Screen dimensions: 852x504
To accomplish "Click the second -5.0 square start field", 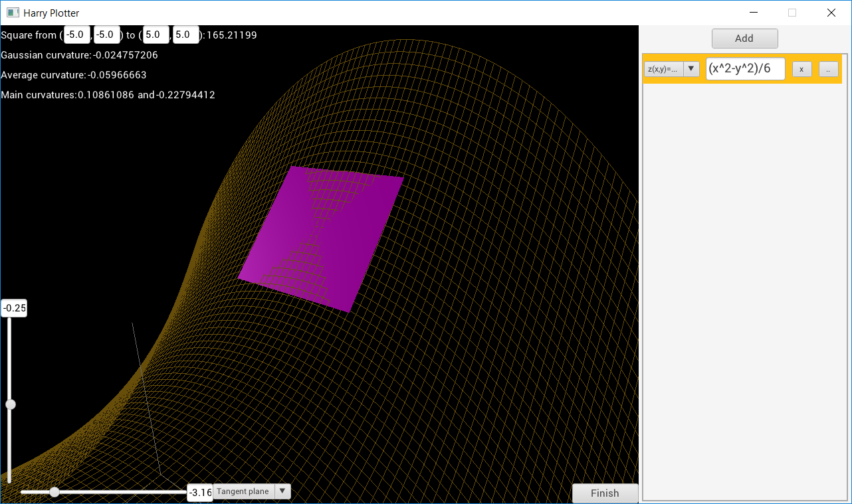I will [107, 35].
